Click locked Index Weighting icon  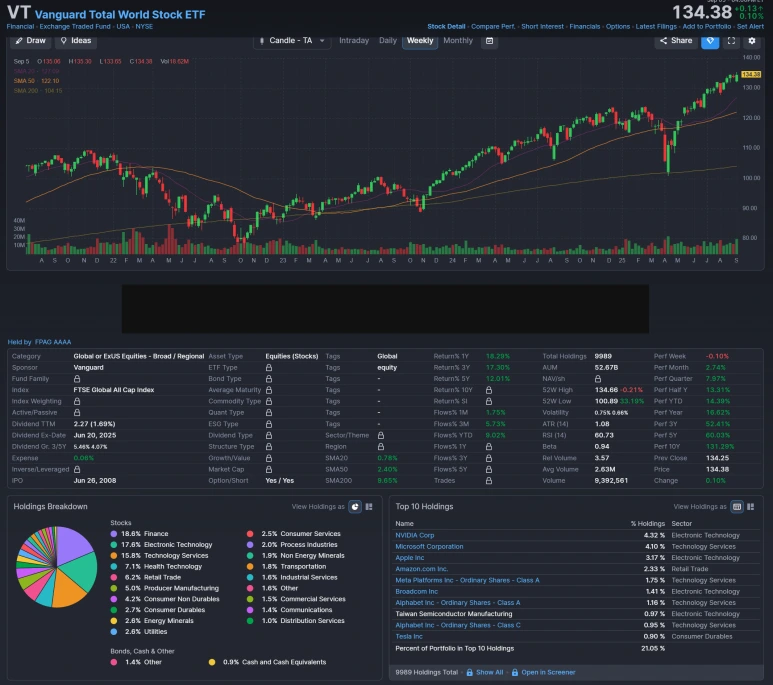77,401
